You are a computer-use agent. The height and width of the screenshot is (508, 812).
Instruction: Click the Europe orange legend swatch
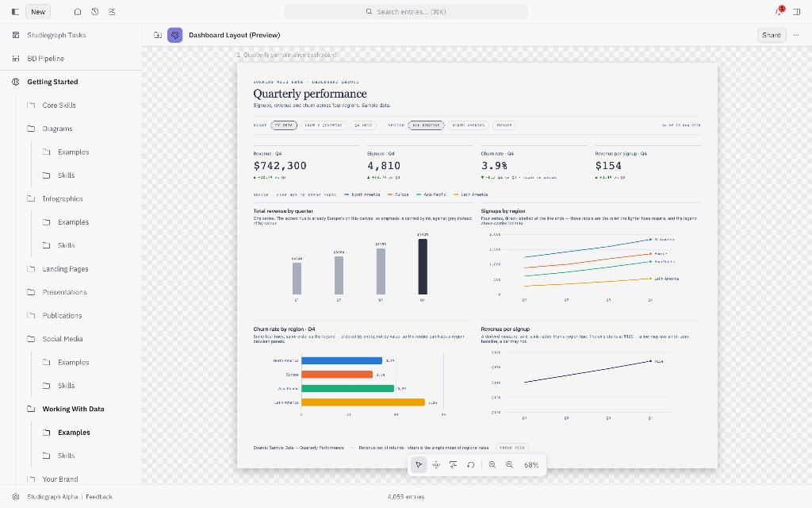[390, 194]
